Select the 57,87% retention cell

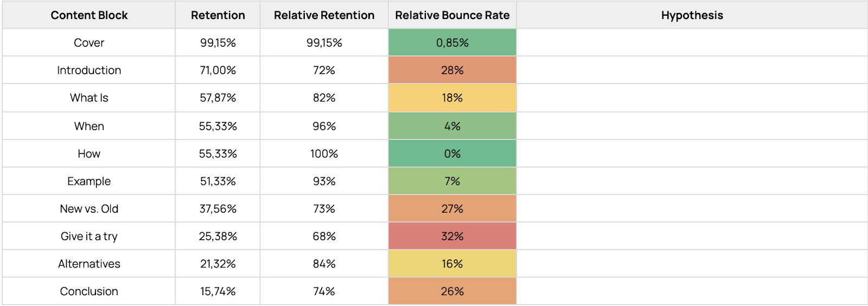218,98
